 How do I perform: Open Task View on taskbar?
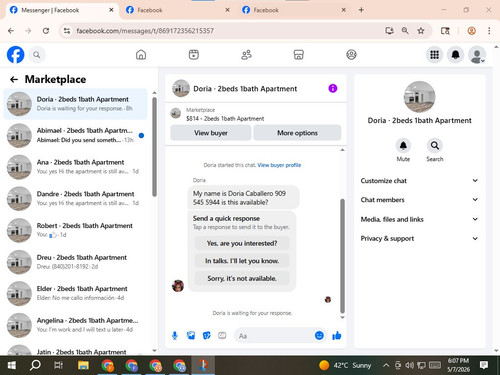click(59, 365)
